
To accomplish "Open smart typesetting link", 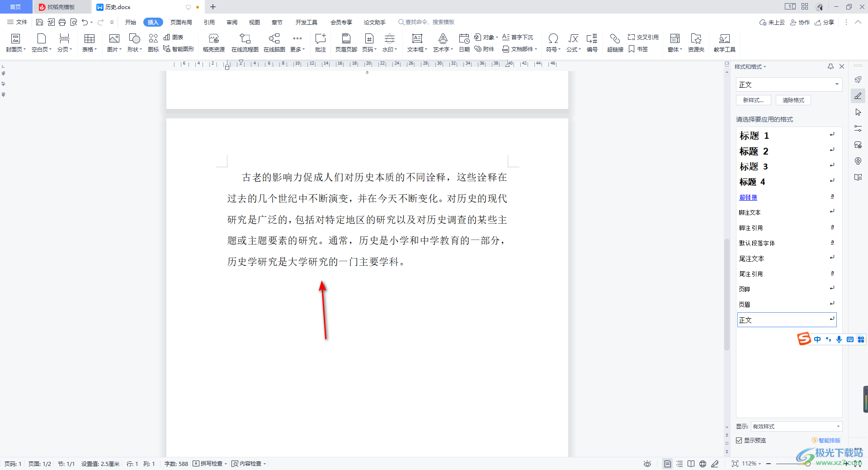I will [826, 440].
